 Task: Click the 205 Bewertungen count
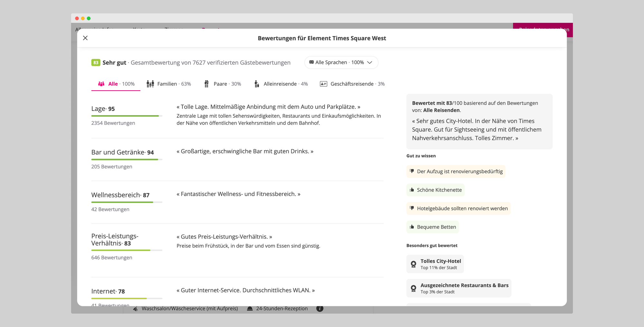click(x=112, y=167)
